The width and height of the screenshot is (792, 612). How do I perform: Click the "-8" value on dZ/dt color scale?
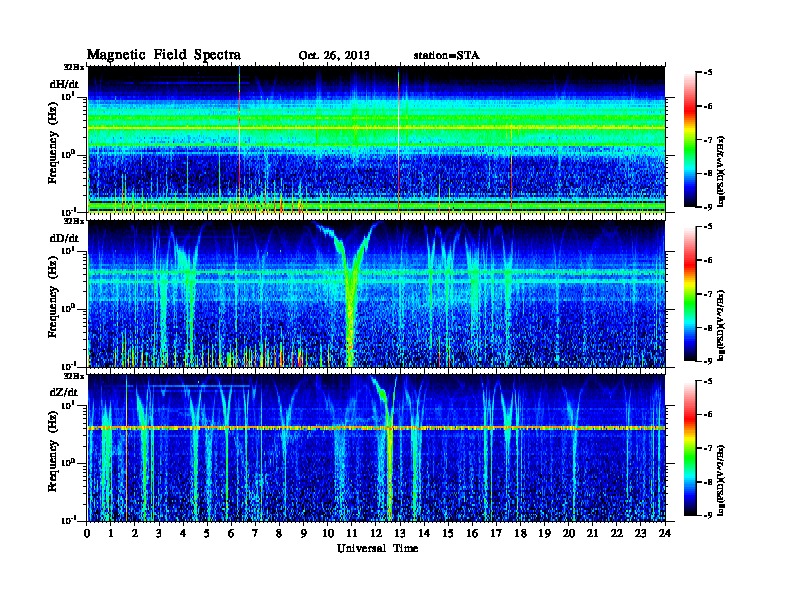[x=708, y=482]
